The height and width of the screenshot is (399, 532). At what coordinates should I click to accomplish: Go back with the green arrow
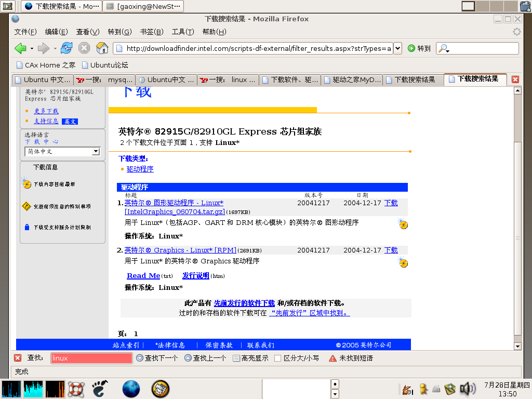(20, 48)
